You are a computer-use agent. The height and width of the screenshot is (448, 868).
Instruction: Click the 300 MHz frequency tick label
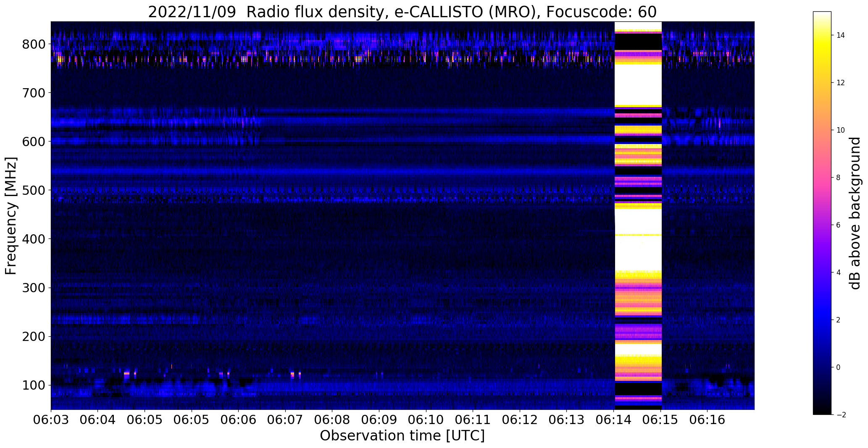tap(35, 288)
